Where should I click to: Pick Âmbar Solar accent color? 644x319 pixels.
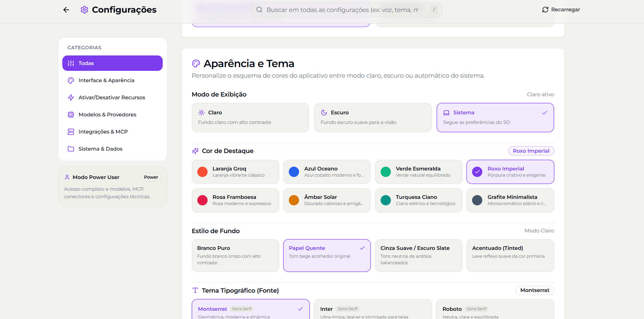pyautogui.click(x=327, y=200)
